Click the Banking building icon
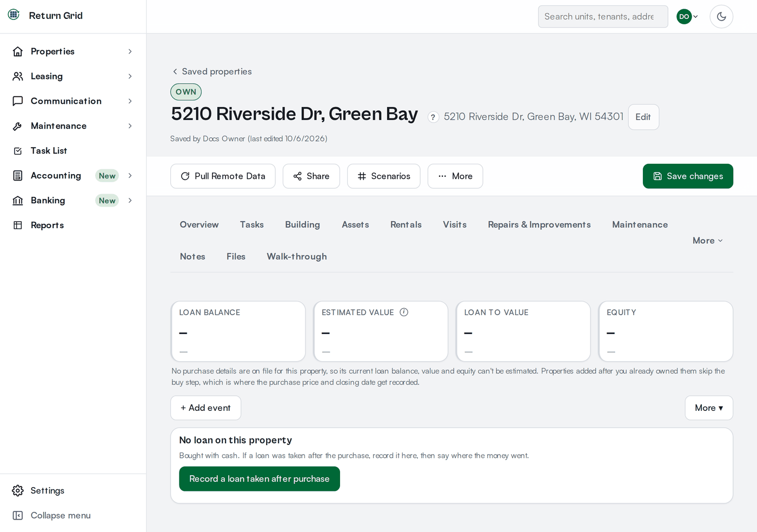The width and height of the screenshot is (757, 532). point(18,201)
